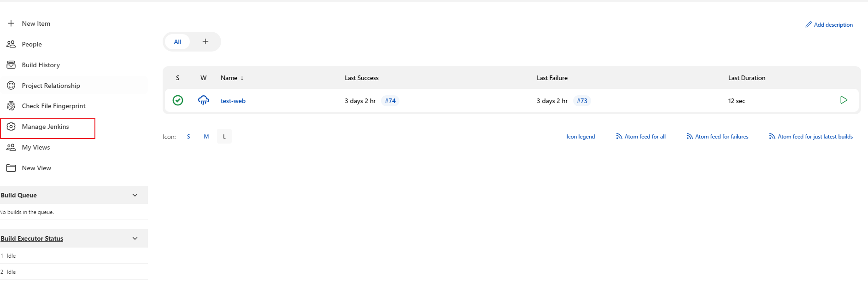Switch to the All view tab
The image size is (868, 289).
click(x=177, y=42)
